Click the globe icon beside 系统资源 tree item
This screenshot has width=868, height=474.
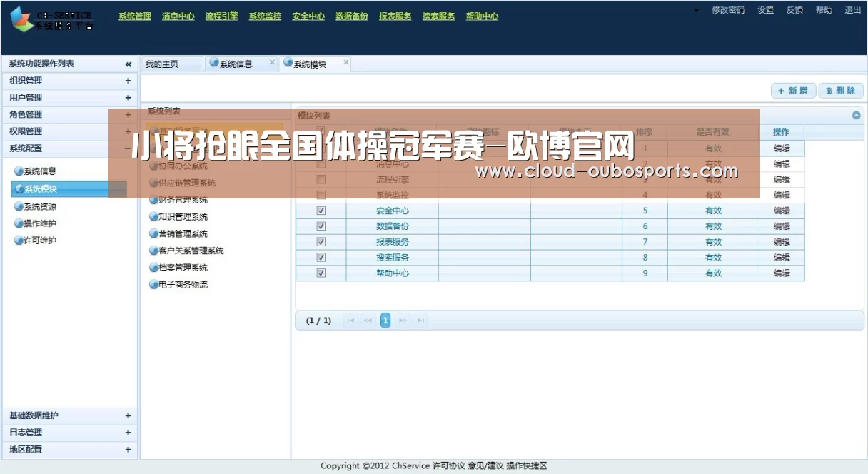pos(19,206)
